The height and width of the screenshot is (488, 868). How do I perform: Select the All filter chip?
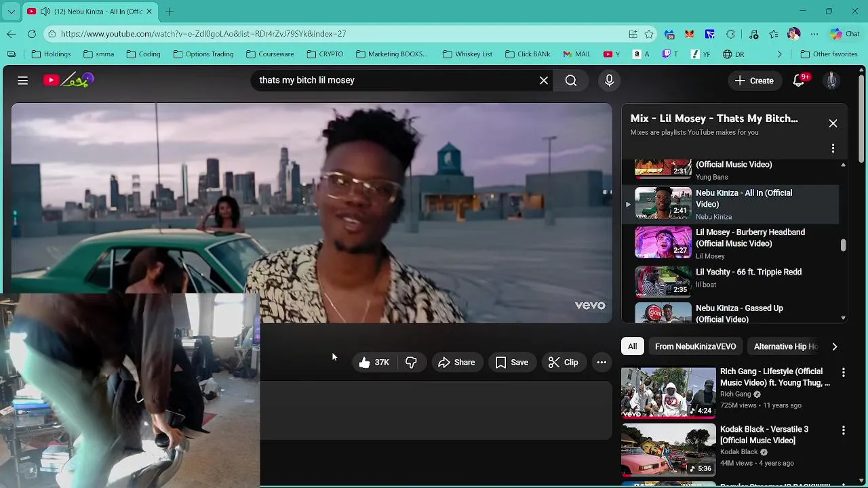tap(632, 346)
